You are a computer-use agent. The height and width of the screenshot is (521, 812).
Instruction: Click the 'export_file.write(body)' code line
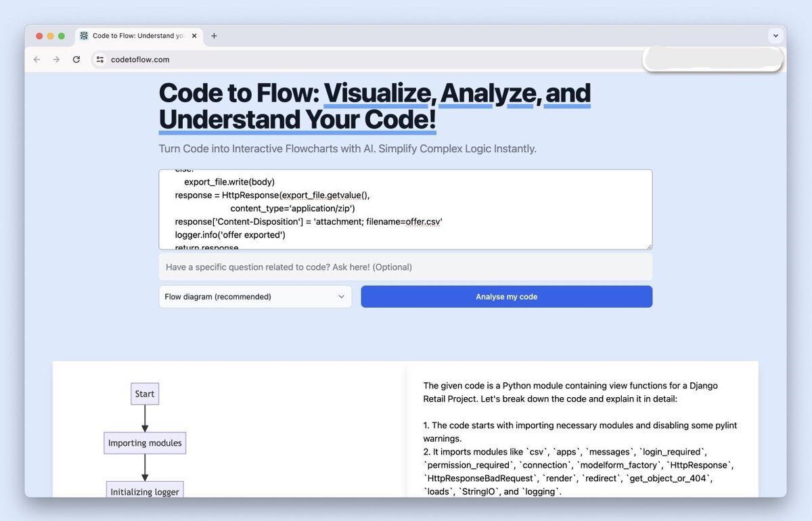pyautogui.click(x=229, y=181)
